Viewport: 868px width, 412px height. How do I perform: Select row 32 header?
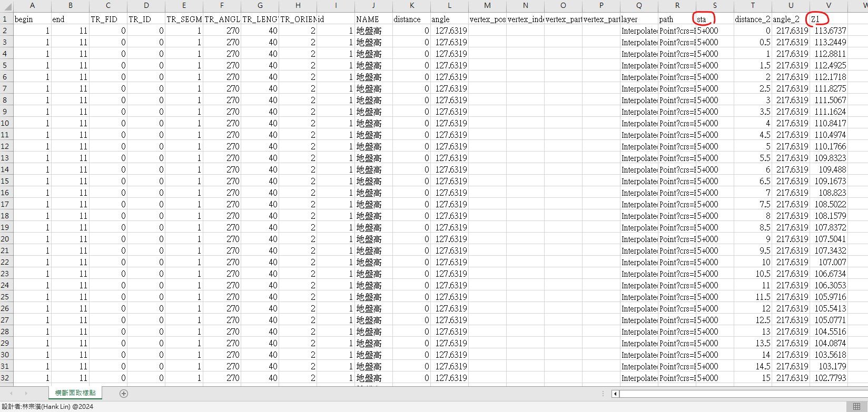[6, 378]
